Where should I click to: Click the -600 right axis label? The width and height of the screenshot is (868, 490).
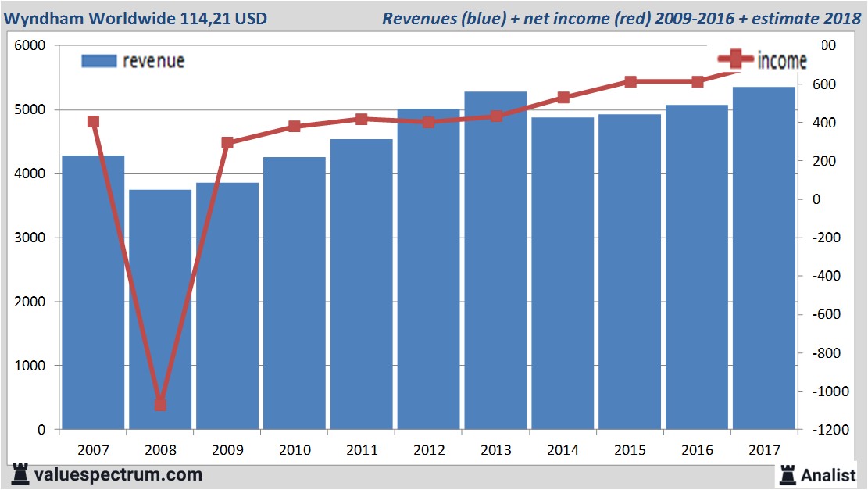(x=827, y=314)
